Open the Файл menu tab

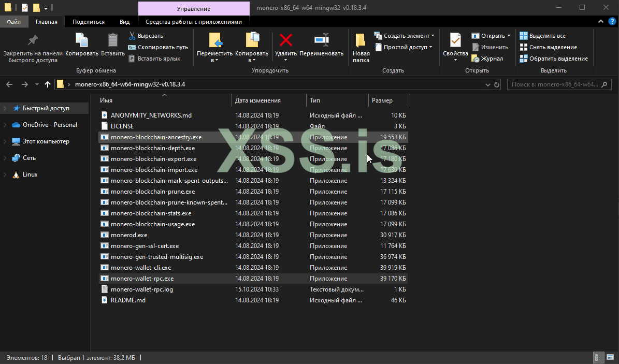pyautogui.click(x=14, y=22)
